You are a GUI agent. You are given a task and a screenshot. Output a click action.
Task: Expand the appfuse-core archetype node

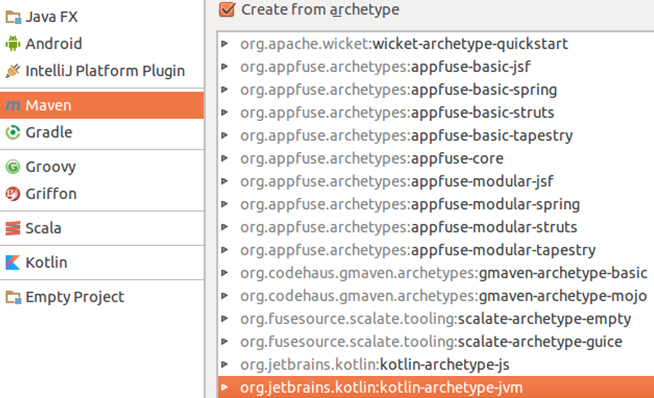[x=224, y=159]
